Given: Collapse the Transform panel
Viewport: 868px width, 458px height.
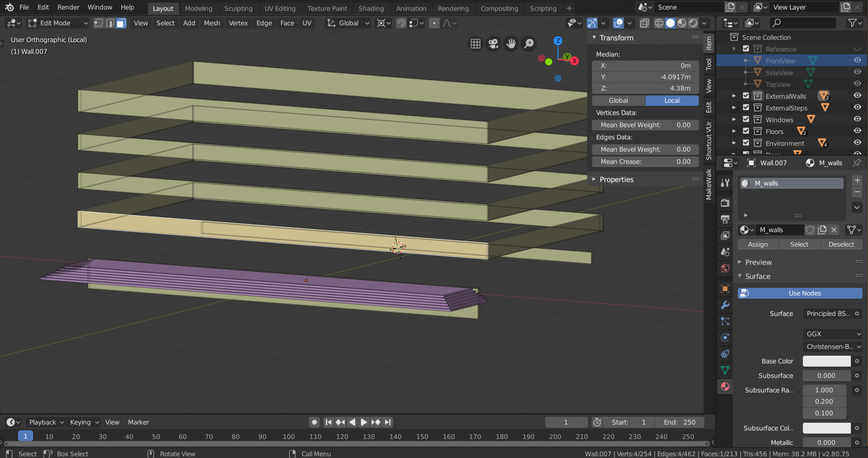Looking at the screenshot, I should [594, 38].
